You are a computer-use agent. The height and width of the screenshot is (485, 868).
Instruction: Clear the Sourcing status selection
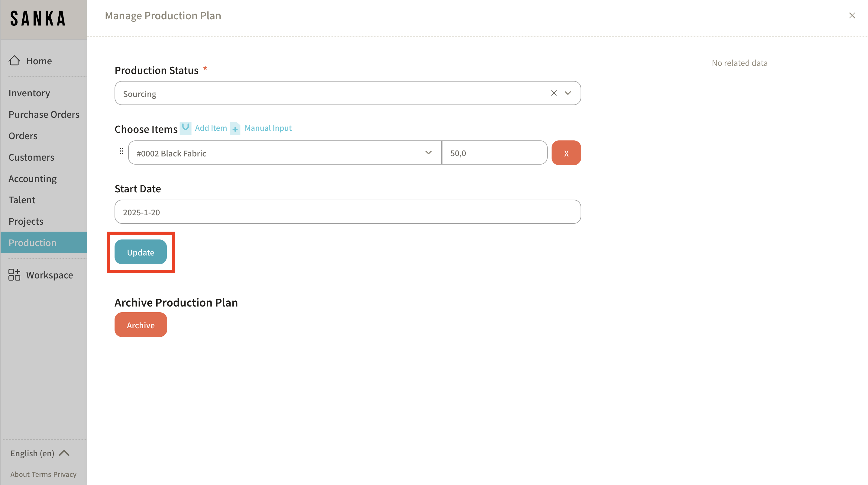[x=554, y=93]
